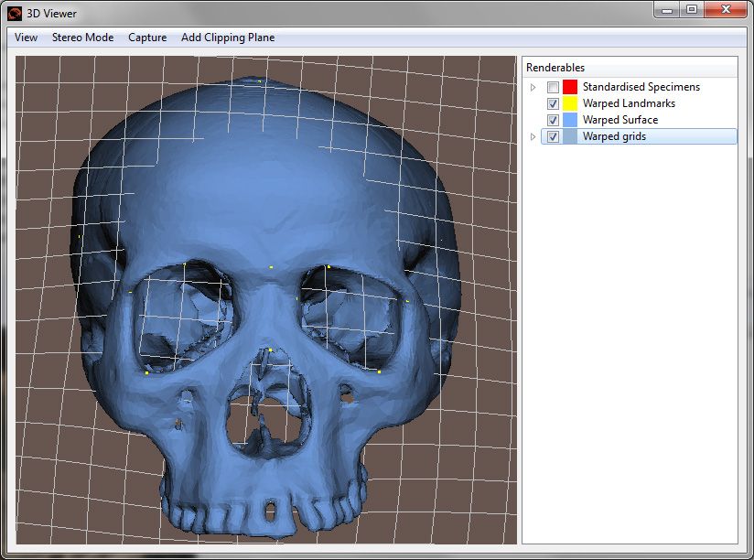The image size is (754, 560).
Task: Click the blue Warped Surface color swatch
Action: [x=570, y=120]
